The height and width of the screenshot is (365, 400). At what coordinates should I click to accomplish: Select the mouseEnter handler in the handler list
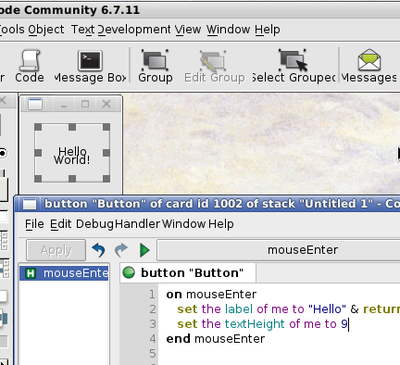click(64, 273)
